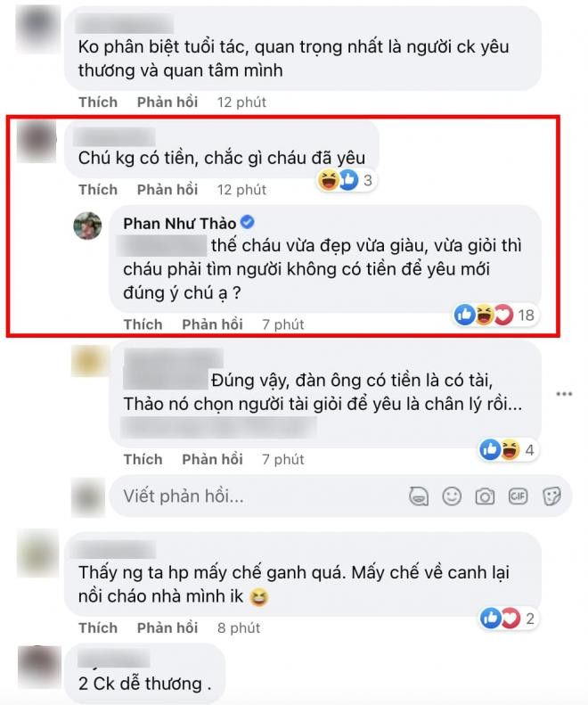Reply to the 'Chú kg có tiền' comment
The height and width of the screenshot is (705, 588).
pyautogui.click(x=167, y=189)
